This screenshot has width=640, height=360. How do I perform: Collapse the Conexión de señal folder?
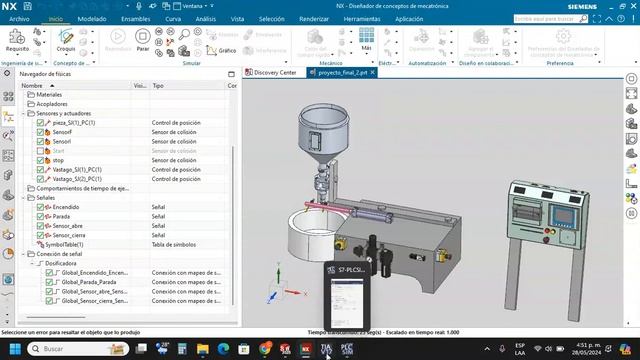click(x=23, y=254)
